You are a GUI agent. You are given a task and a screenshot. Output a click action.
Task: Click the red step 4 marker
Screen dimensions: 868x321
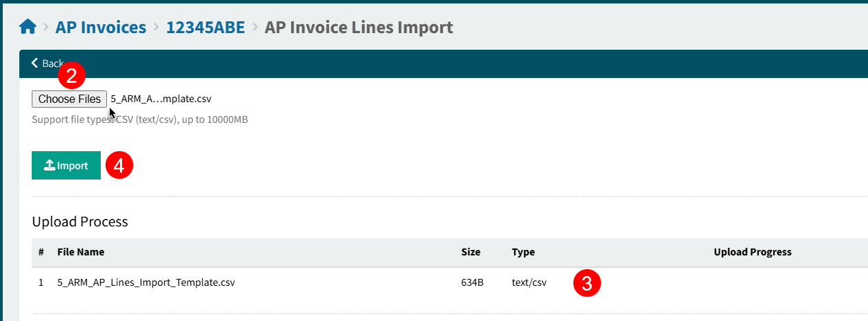pyautogui.click(x=119, y=166)
